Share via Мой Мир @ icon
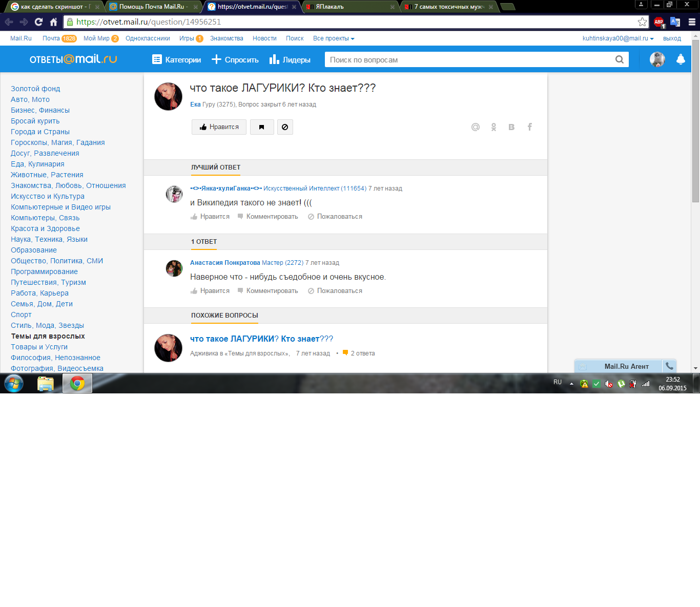The image size is (700, 607). (x=476, y=127)
